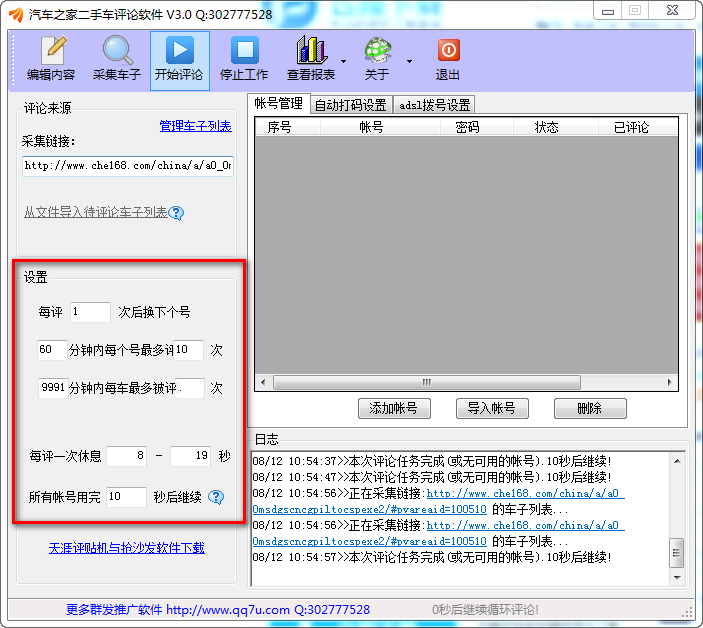Expand the dropdown arrow beside 关于
This screenshot has height=628, width=703.
409,61
